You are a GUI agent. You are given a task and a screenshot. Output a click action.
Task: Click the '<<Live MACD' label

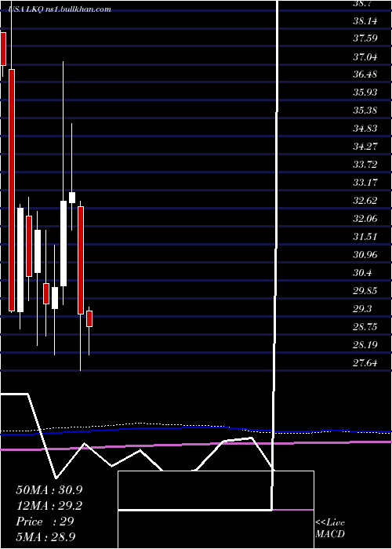click(330, 528)
